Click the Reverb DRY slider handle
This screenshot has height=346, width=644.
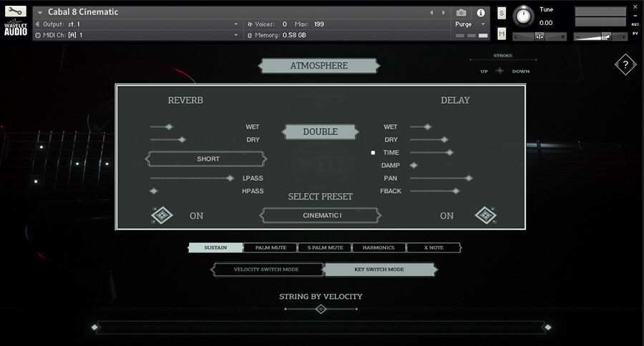pos(182,139)
